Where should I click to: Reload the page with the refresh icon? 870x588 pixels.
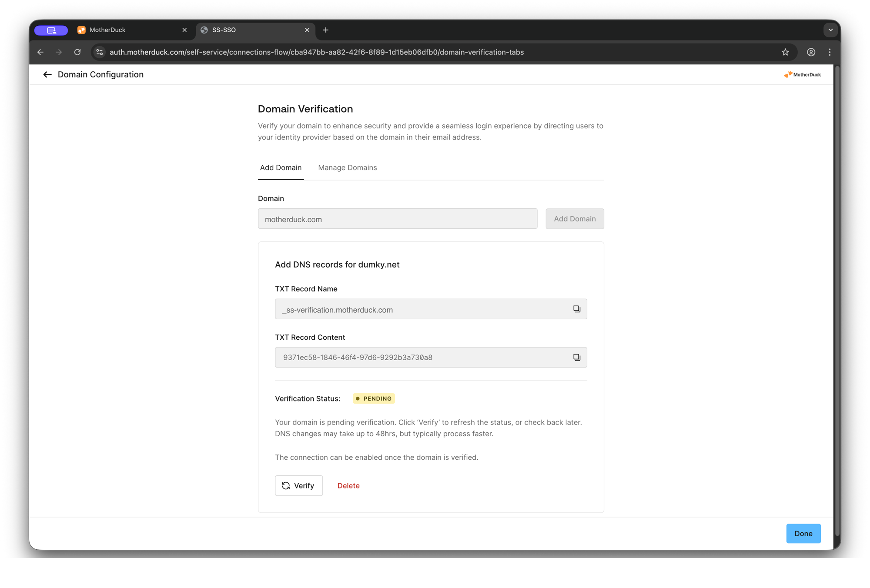(x=78, y=52)
